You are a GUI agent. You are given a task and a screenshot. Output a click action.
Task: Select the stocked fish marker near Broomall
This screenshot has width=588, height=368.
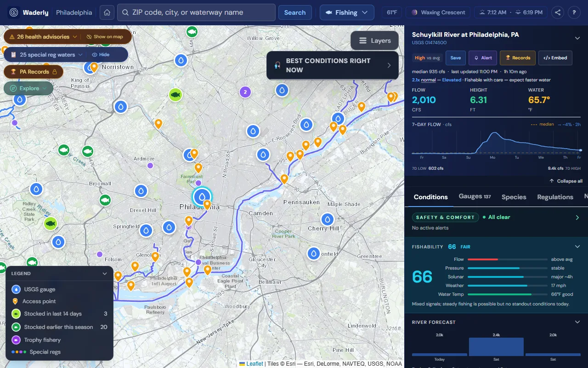tap(105, 200)
